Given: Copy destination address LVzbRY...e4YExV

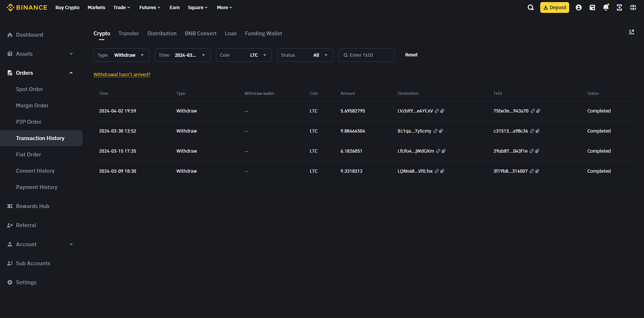Looking at the screenshot, I should (442, 111).
